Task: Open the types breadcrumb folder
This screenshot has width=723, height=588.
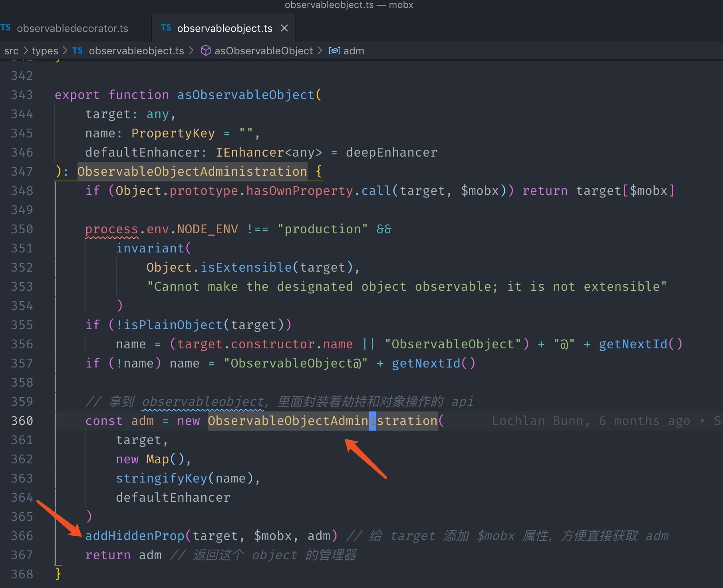Action: [45, 51]
